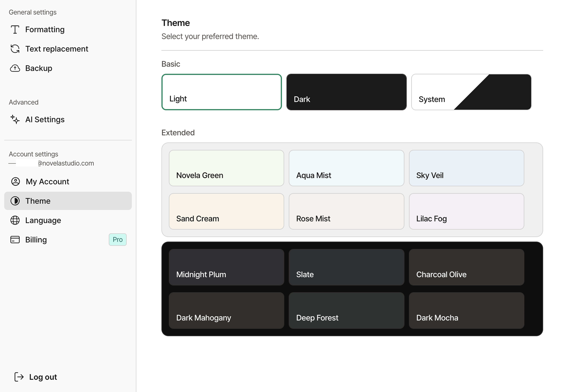Choose the Sand Cream theme
The height and width of the screenshot is (392, 565).
(x=226, y=211)
